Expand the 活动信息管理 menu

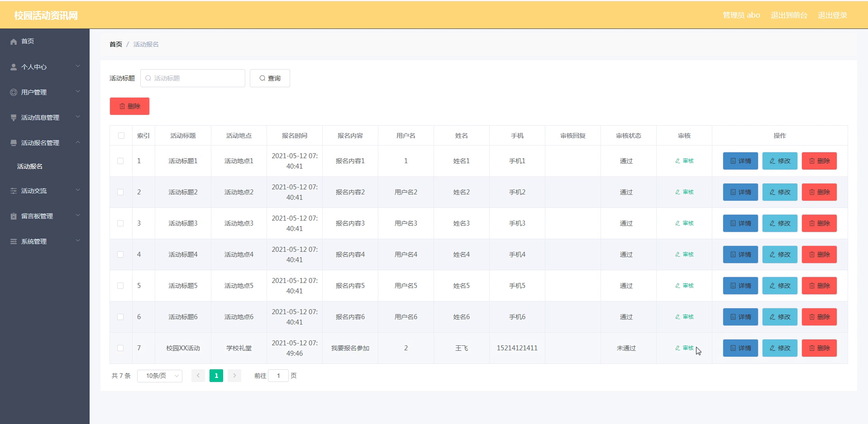(45, 118)
